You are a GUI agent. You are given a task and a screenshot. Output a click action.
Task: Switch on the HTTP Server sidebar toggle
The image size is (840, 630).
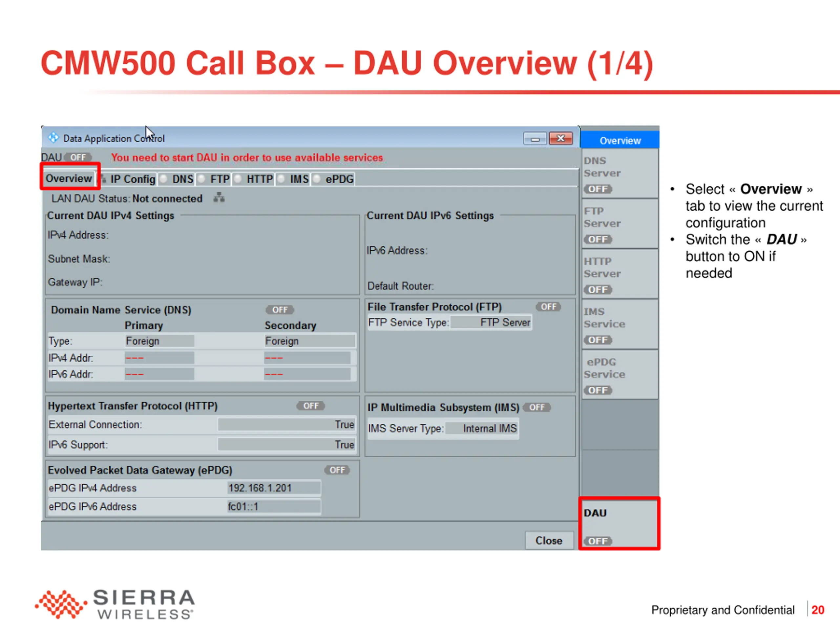tap(598, 290)
